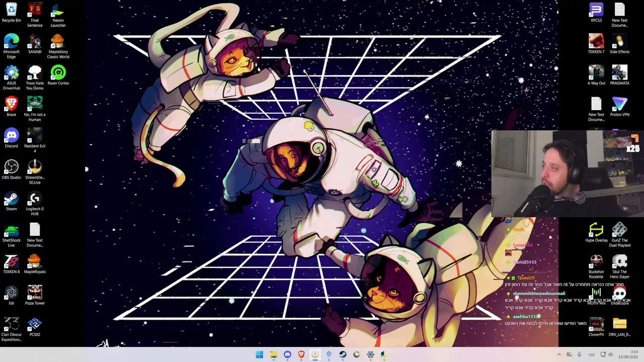Select the ShellShock Live desktop shortcut
This screenshot has width=644, height=362.
(x=11, y=235)
